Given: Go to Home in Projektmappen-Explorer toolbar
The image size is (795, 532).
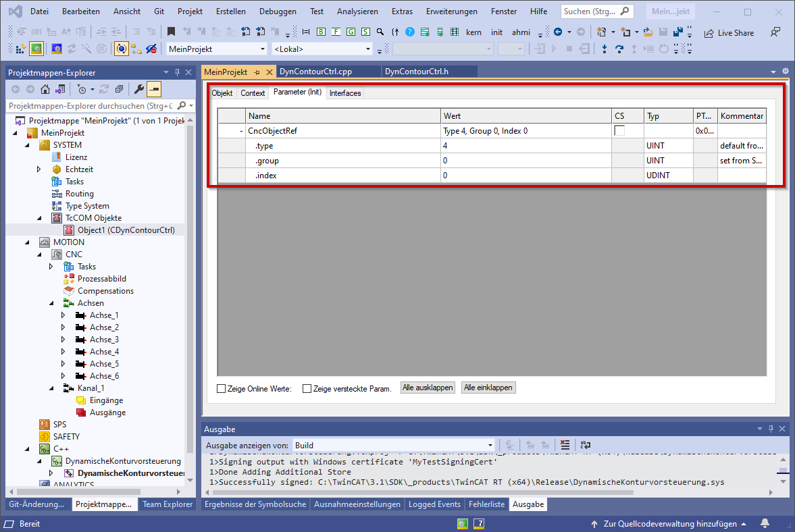Looking at the screenshot, I should click(45, 89).
